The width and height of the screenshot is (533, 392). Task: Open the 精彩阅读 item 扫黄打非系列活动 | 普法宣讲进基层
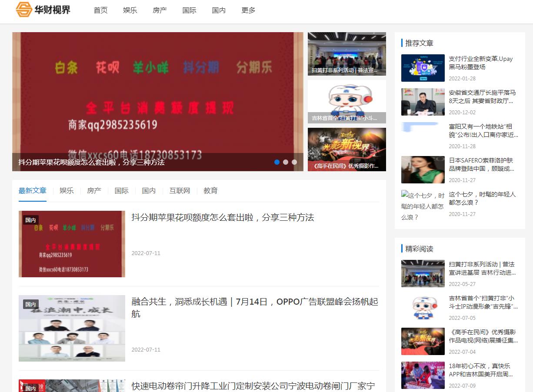tap(482, 268)
